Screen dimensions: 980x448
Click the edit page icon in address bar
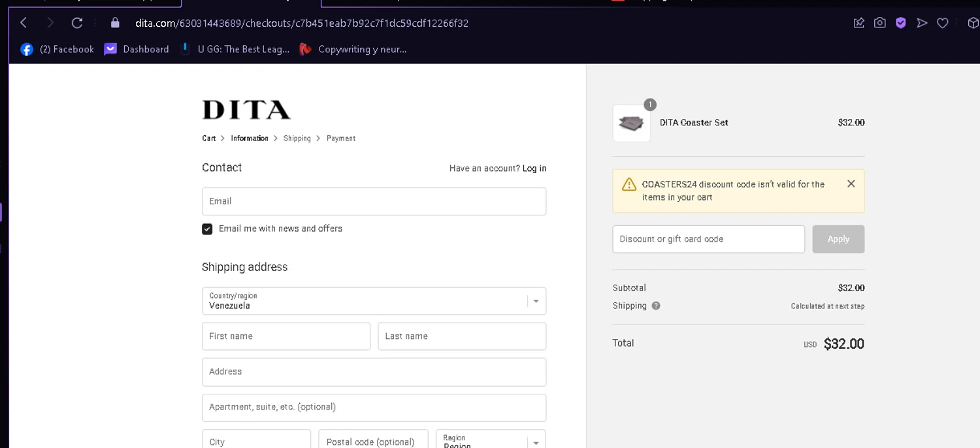pyautogui.click(x=859, y=23)
